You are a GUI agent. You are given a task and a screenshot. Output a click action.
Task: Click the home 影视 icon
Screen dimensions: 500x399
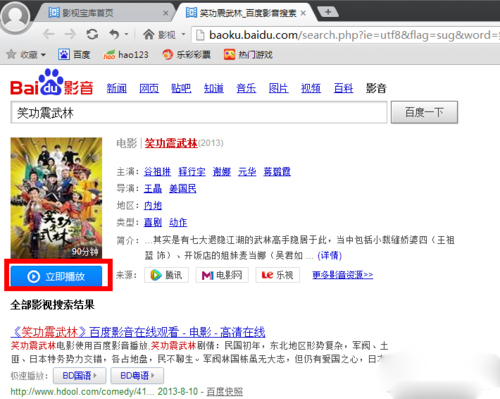[159, 34]
